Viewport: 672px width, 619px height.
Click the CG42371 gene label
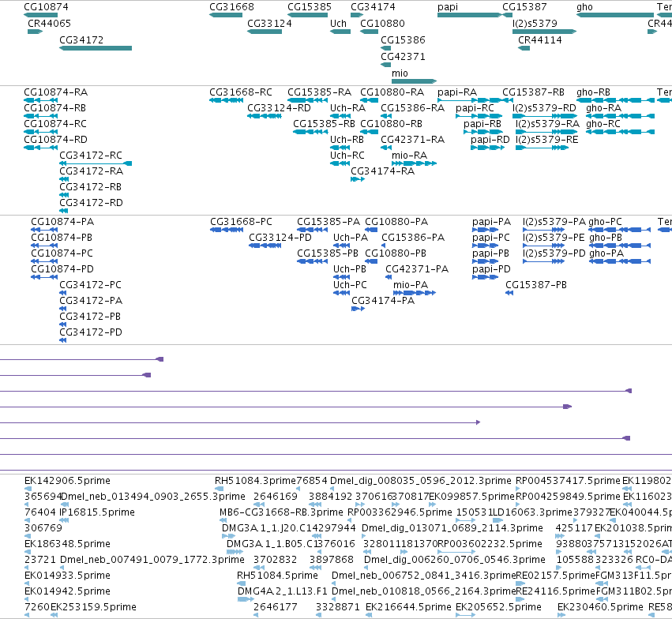tap(403, 57)
